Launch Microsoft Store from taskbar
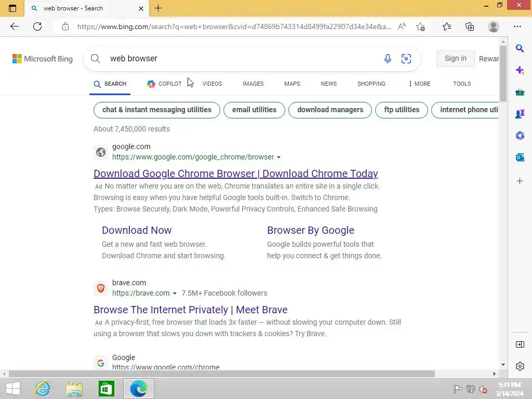This screenshot has height=399, width=532. pyautogui.click(x=106, y=389)
